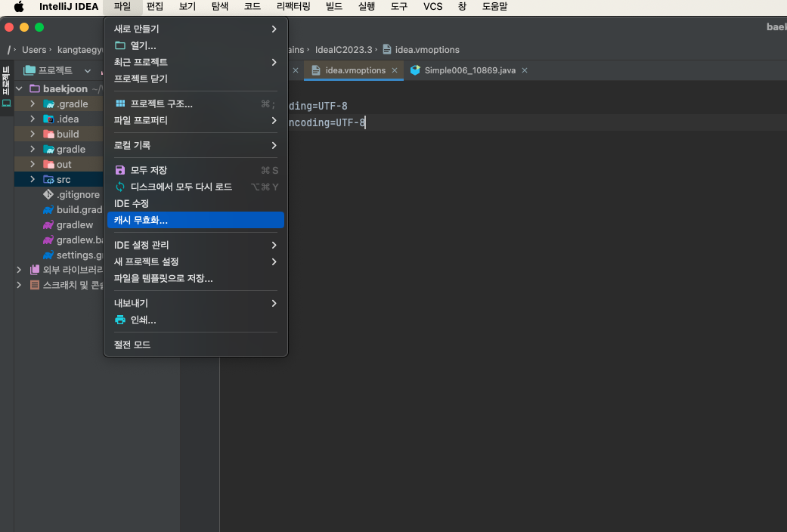Select 모두 저장
The height and width of the screenshot is (532, 787).
[x=196, y=171]
